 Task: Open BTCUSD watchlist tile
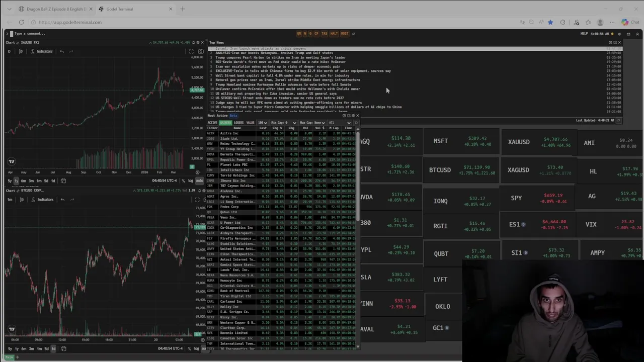(x=461, y=170)
